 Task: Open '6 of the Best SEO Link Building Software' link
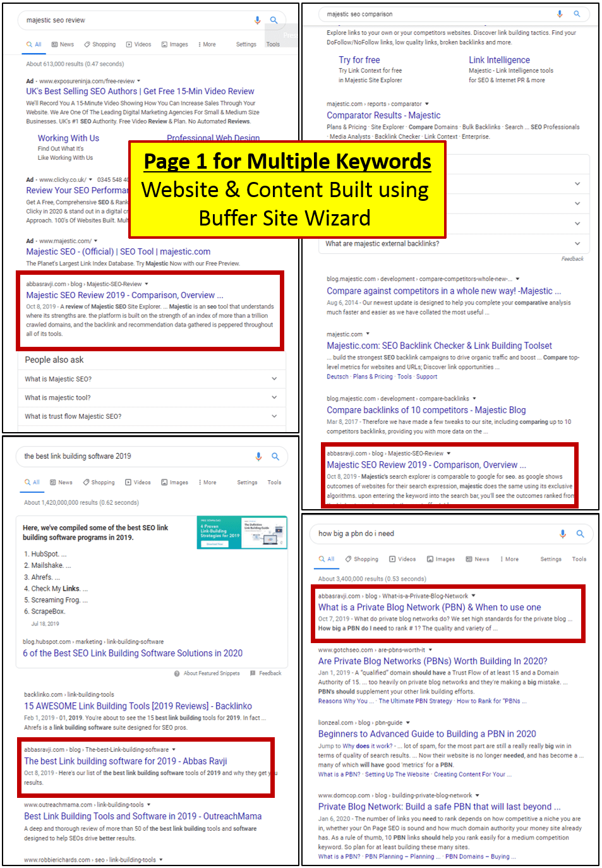(133, 653)
